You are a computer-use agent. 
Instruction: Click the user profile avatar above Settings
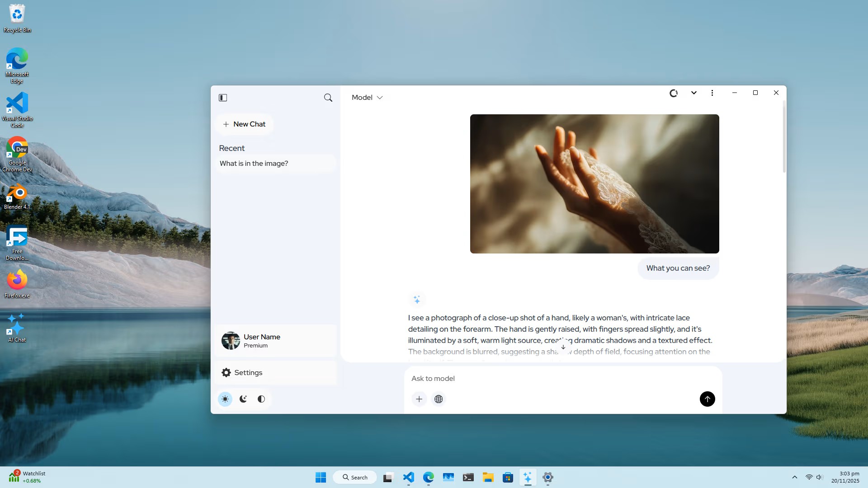coord(230,341)
